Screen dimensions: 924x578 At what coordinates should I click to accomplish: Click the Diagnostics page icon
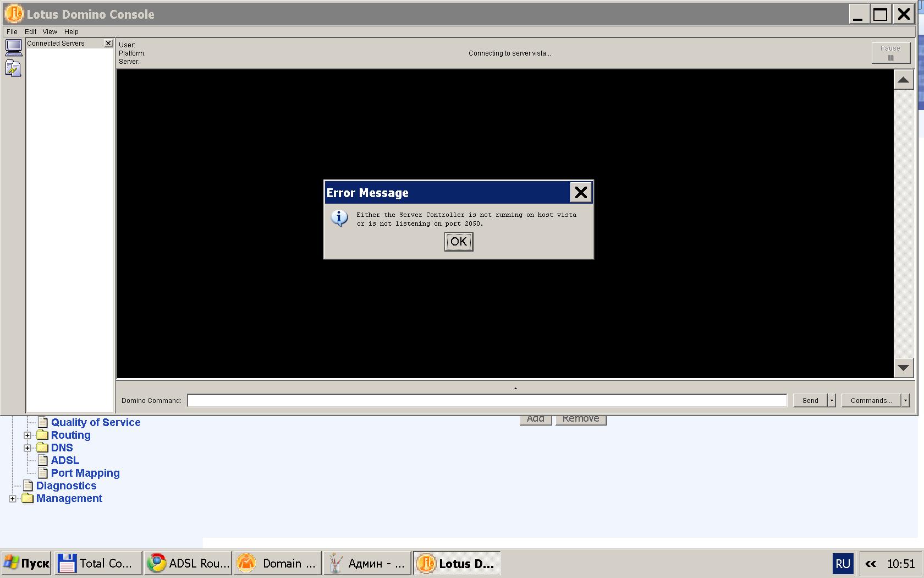[x=28, y=486]
